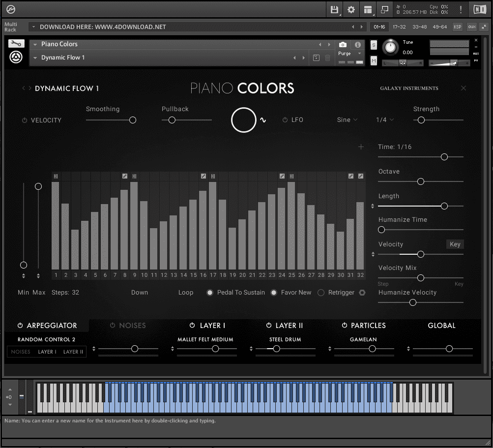Click the STEEL DRUM sound name
Viewport: 493px width, 448px height.
285,339
